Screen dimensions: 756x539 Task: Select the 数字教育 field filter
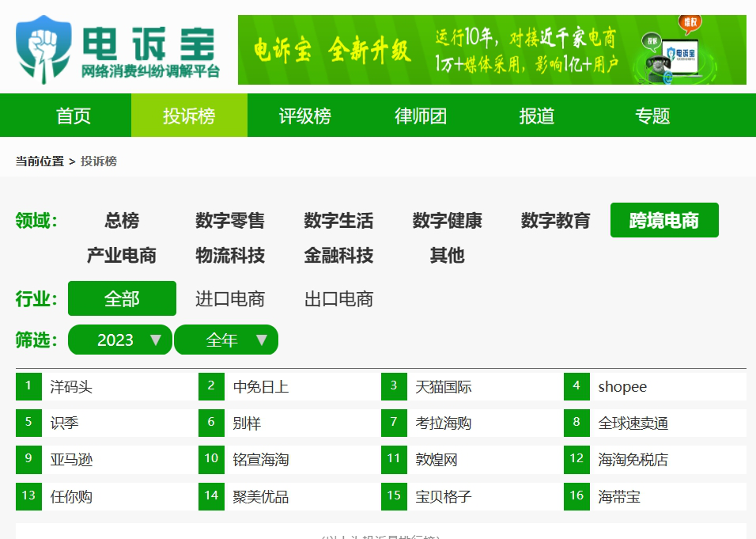click(556, 221)
